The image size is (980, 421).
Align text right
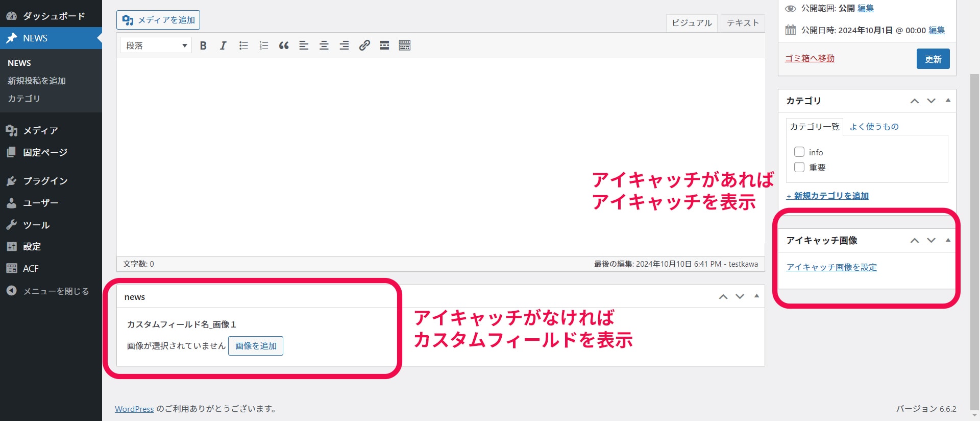(344, 45)
